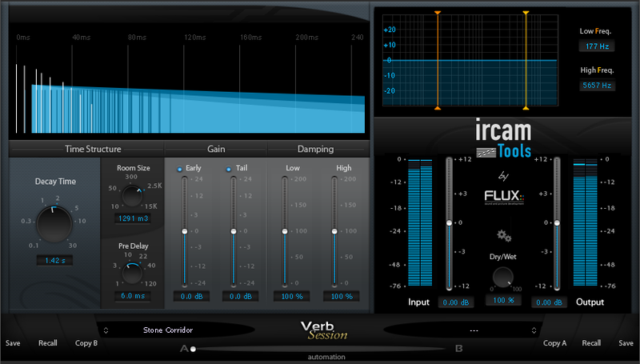This screenshot has height=364, width=640.
Task: Click the Tail gain 0.0 dB field
Action: point(241,296)
